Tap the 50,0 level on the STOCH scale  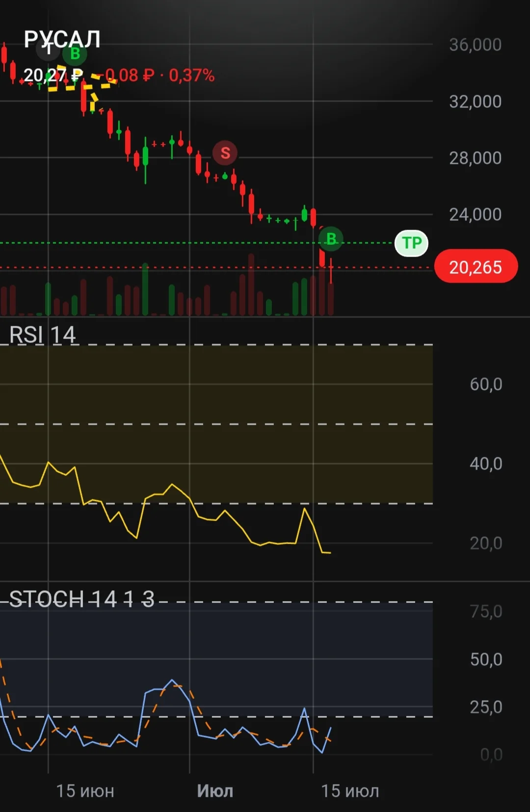[486, 659]
